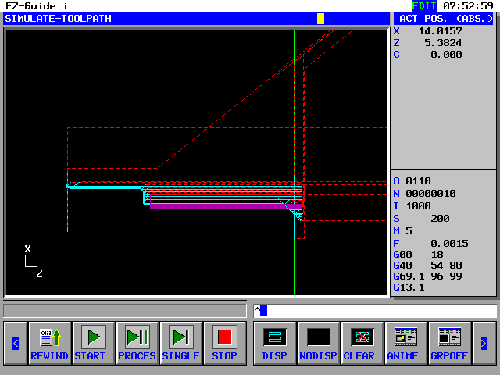Click the magenta cut area in the graphic

point(226,207)
